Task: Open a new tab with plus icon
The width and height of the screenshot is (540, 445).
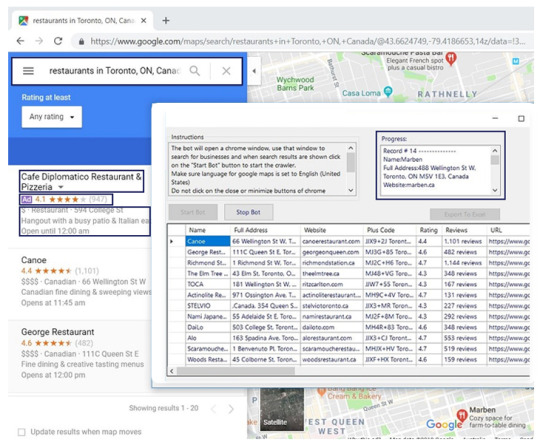Action: (x=166, y=21)
